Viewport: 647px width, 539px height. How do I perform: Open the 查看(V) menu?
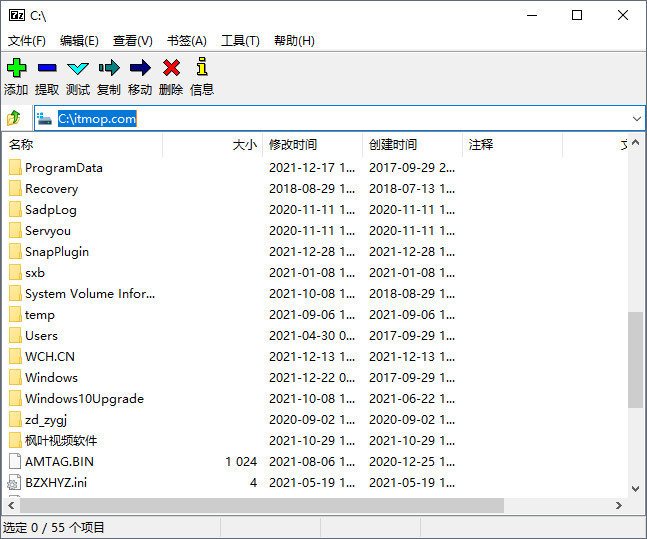pyautogui.click(x=132, y=40)
